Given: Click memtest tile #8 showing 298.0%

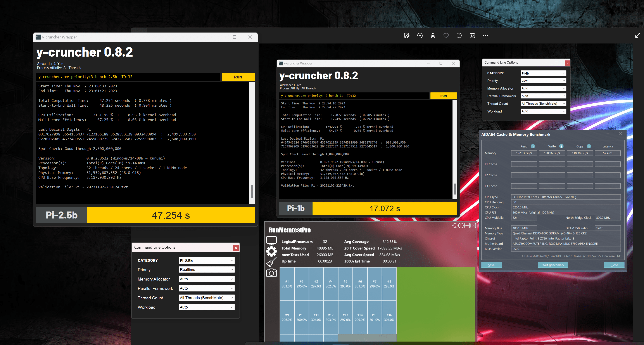Looking at the screenshot, I should 389,284.
